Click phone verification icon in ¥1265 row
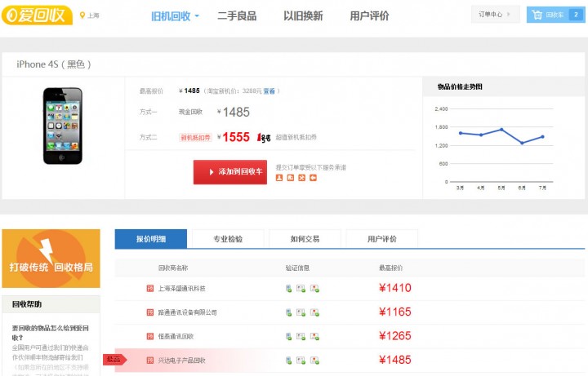The image size is (588, 376). pyautogui.click(x=289, y=336)
